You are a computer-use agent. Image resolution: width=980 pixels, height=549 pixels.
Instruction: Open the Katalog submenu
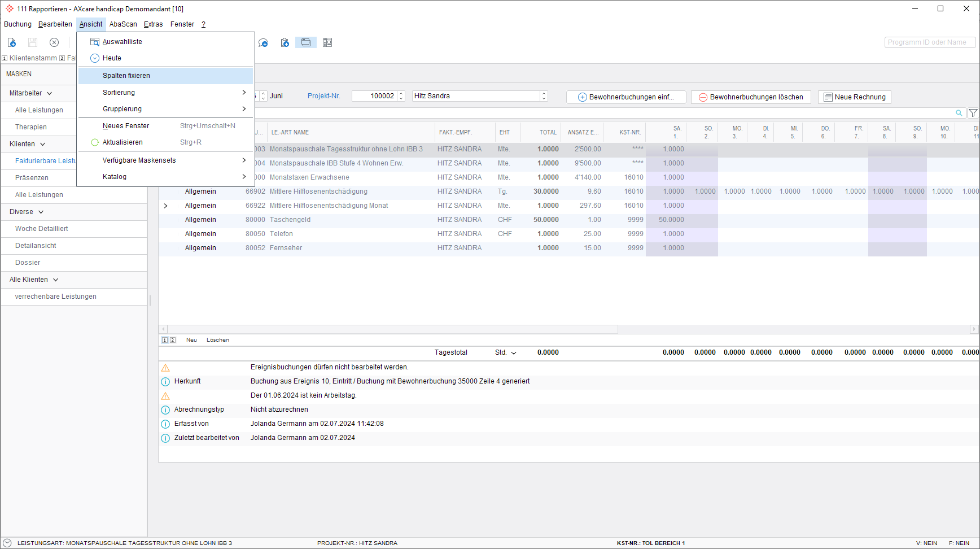tap(166, 177)
